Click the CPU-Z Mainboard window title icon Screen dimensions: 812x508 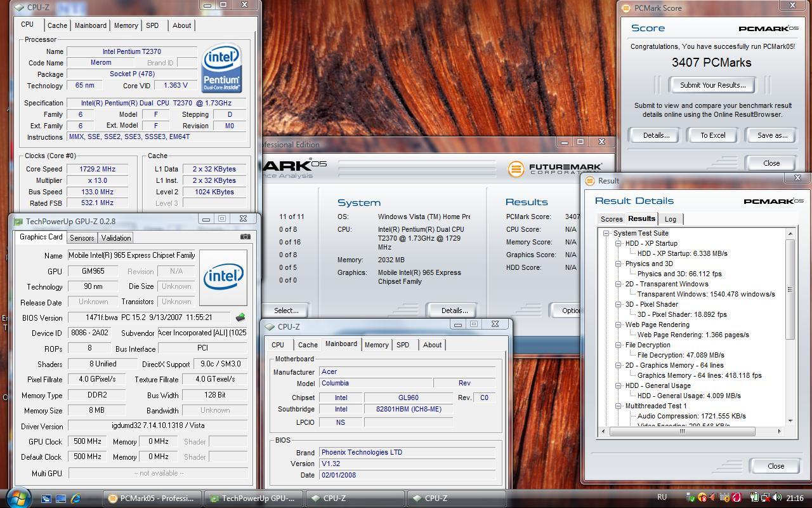coord(270,327)
